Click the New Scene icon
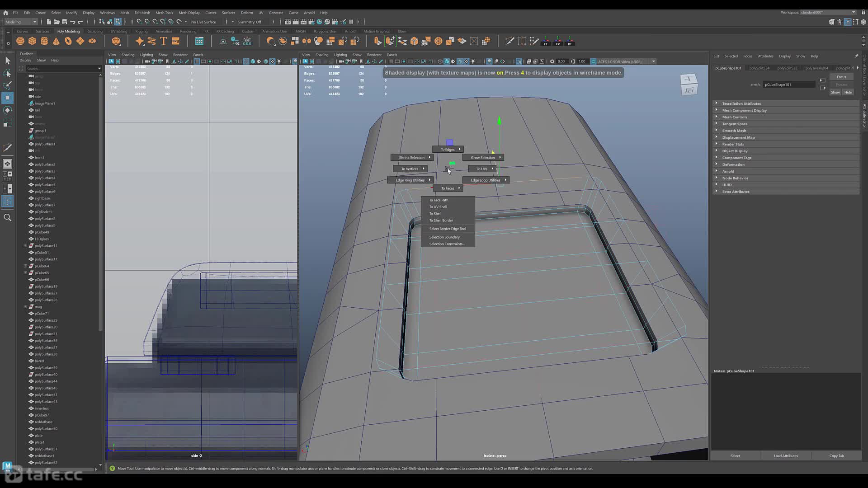Screen dimensions: 868x488 coord(49,22)
